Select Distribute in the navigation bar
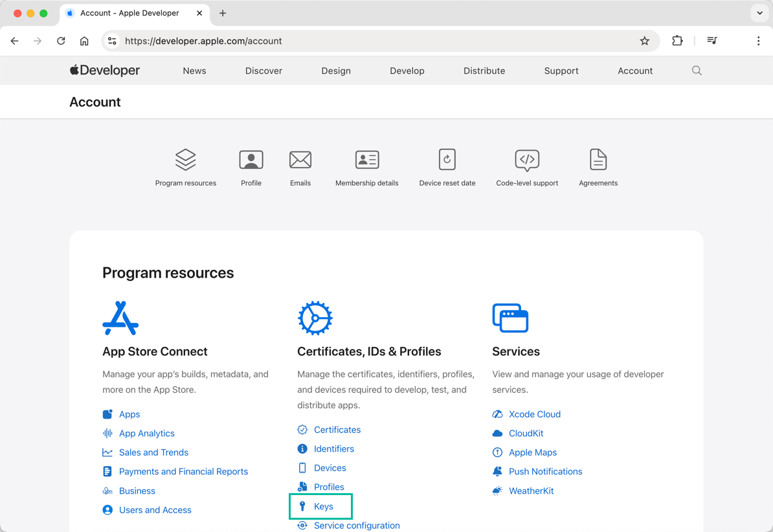Image resolution: width=773 pixels, height=532 pixels. 484,71
